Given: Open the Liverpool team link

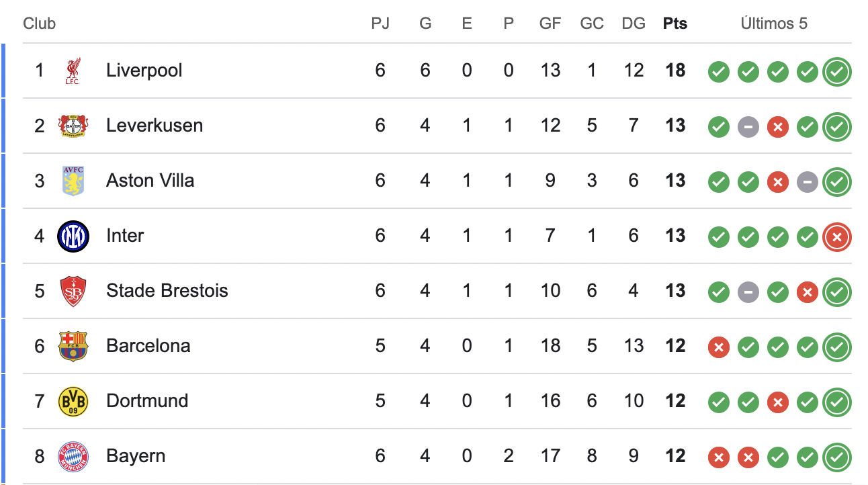Looking at the screenshot, I should coord(144,71).
